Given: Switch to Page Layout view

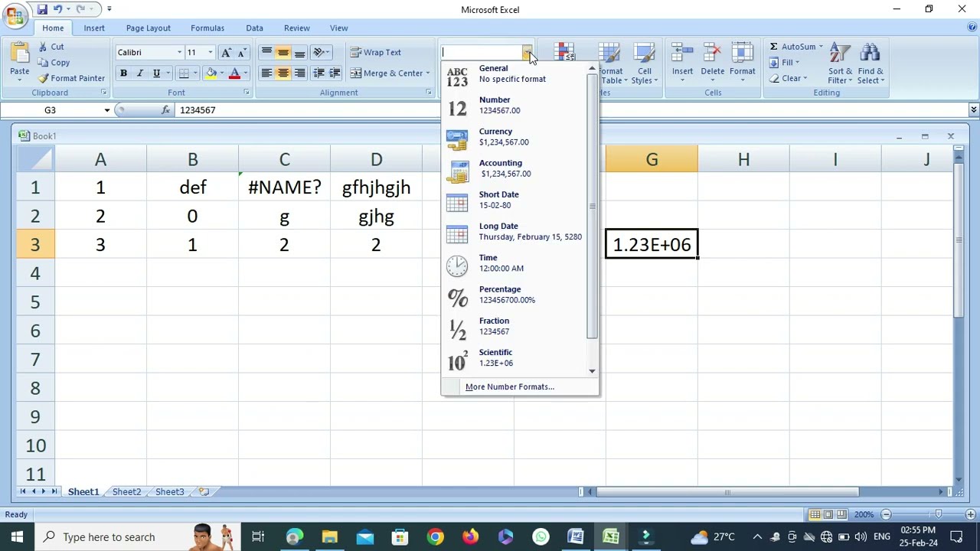Looking at the screenshot, I should [x=828, y=515].
